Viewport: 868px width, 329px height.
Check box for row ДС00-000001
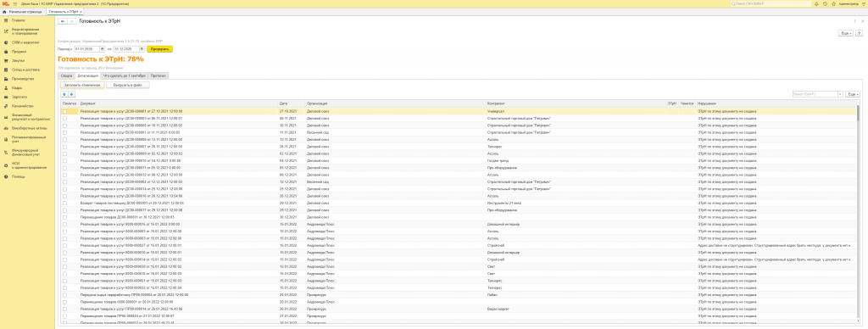(64, 111)
